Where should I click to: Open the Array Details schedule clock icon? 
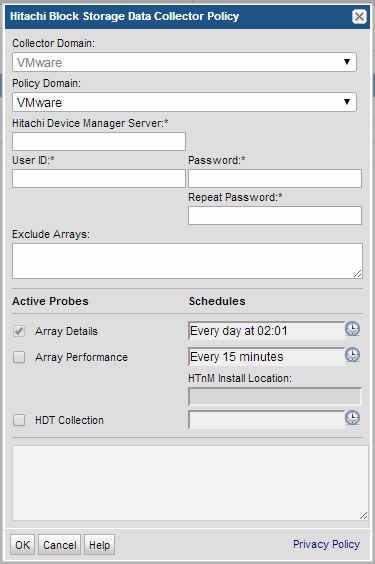352,329
